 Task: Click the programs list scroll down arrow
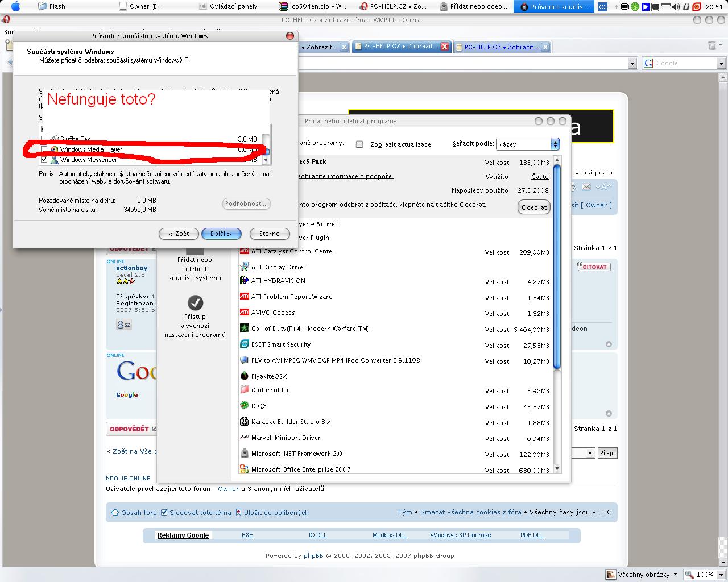pos(557,469)
